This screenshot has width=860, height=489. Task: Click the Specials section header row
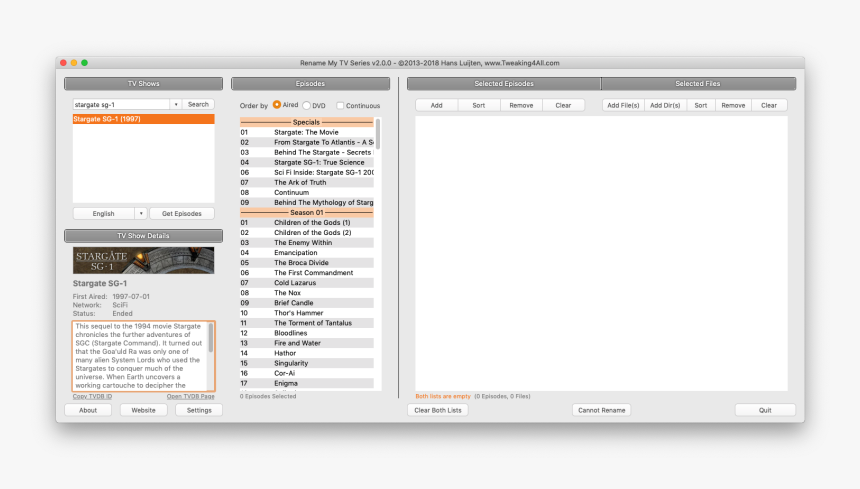tap(307, 122)
